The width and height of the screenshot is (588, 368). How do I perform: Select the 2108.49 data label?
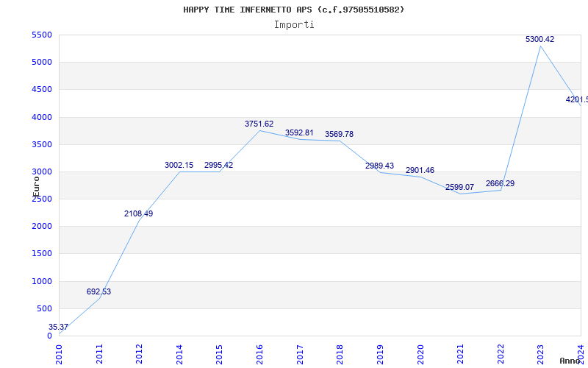(x=139, y=213)
